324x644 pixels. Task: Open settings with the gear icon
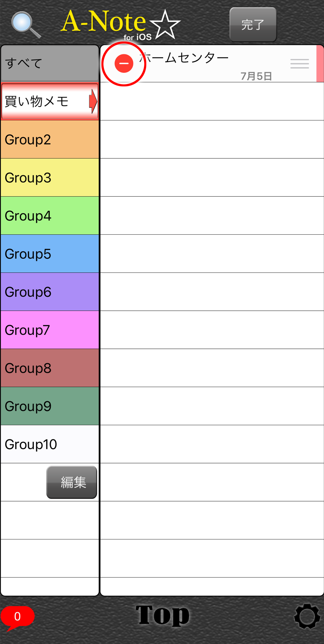point(307,616)
